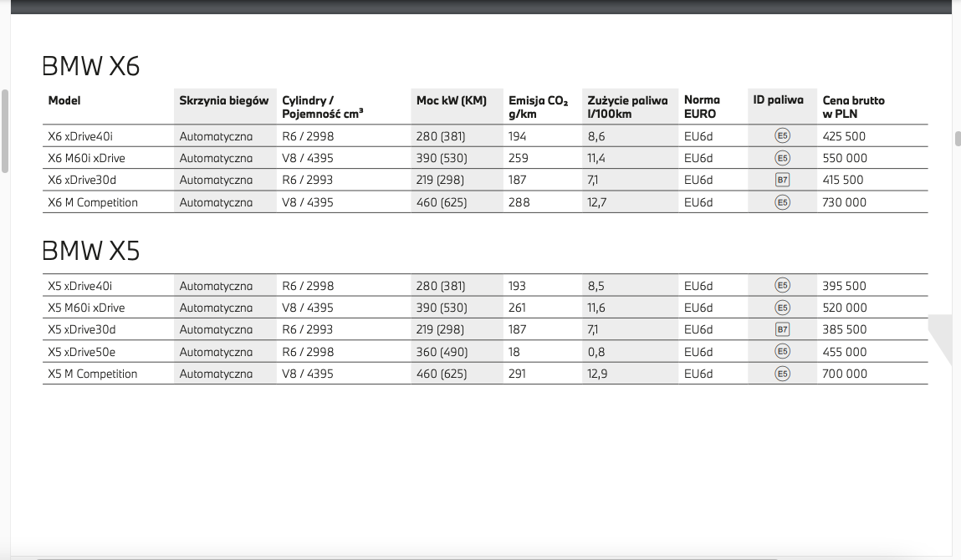Click the fuel consumption value "8,6"

[596, 136]
